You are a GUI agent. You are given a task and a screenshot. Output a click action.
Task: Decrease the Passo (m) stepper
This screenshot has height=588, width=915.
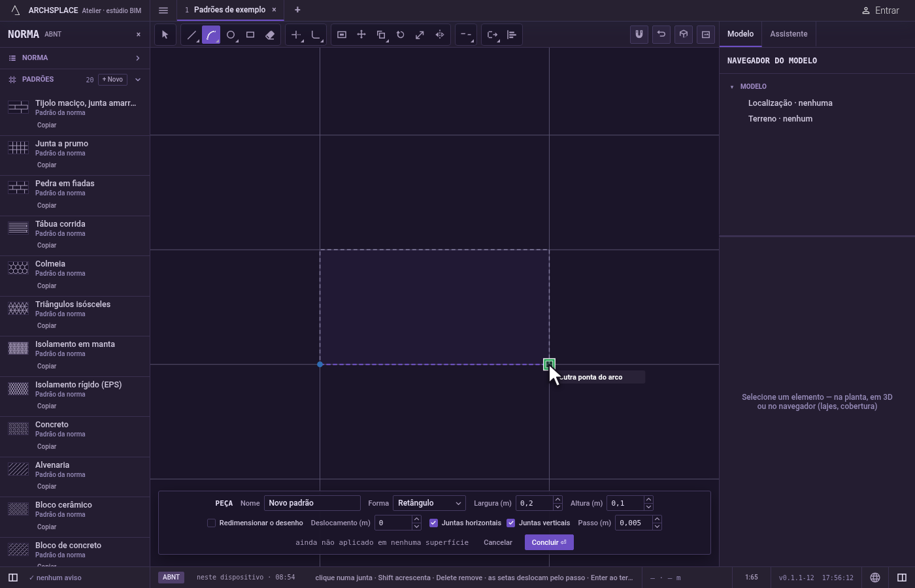coord(657,527)
